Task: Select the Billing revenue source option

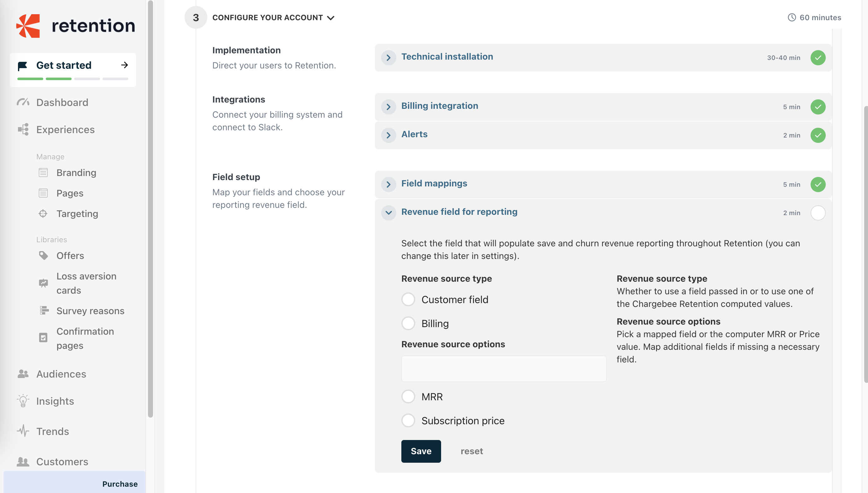Action: 408,323
